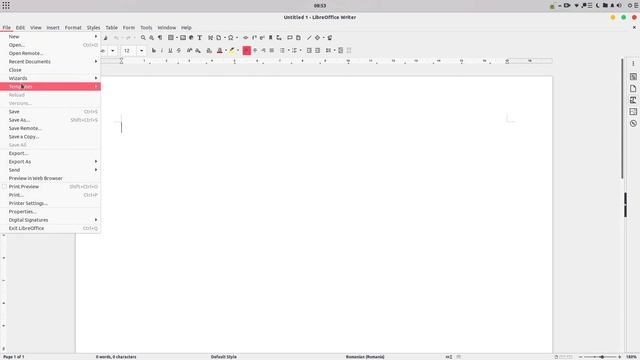Open the basic shapes diamond icon
Screen dimensions: 640x360
(x=317, y=38)
